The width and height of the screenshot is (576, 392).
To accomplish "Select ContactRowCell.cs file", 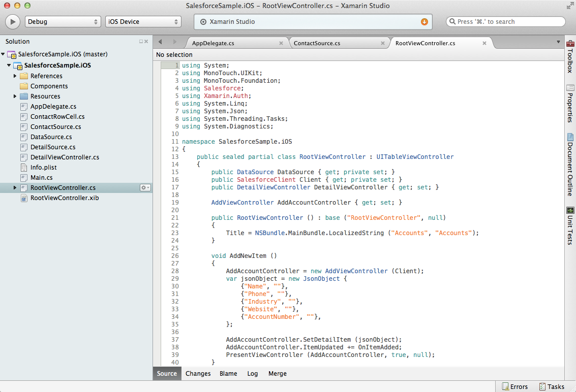I will pyautogui.click(x=57, y=117).
